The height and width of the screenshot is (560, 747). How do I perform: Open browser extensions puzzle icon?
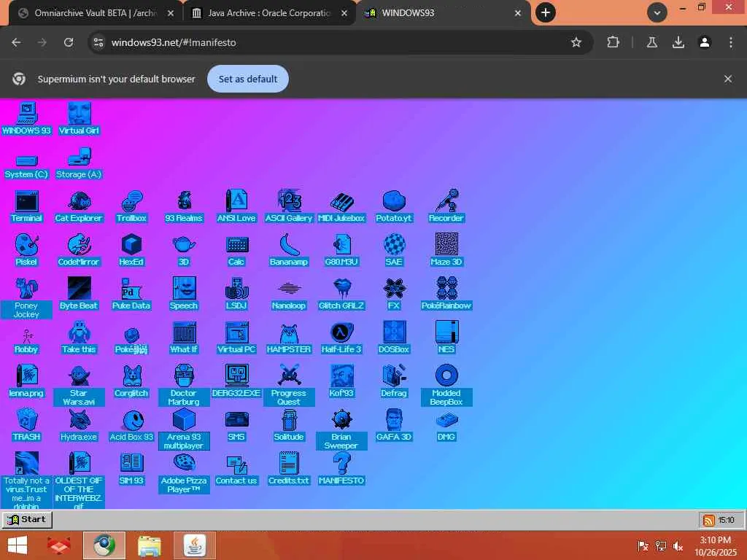[613, 42]
